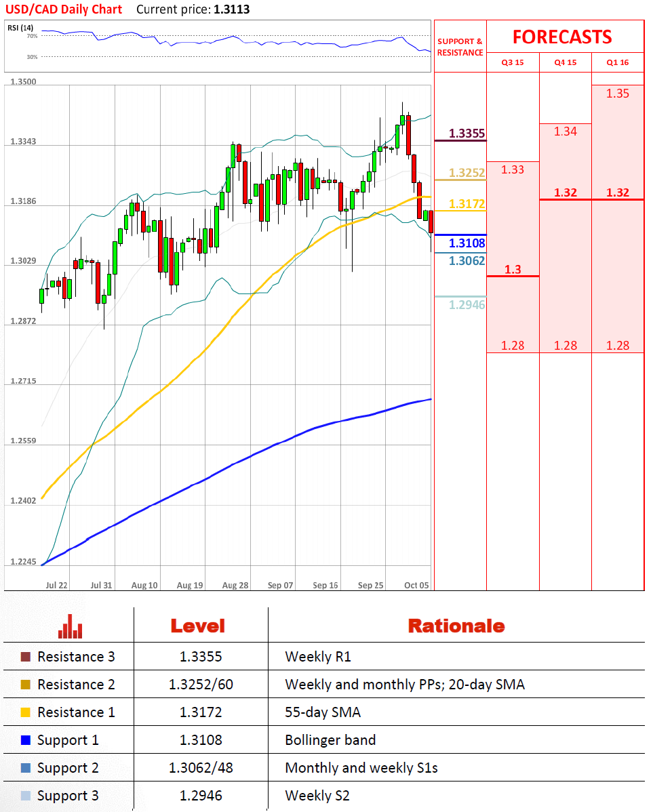
Task: Click the 1.3355 resistance level label on chart
Action: coord(467,133)
